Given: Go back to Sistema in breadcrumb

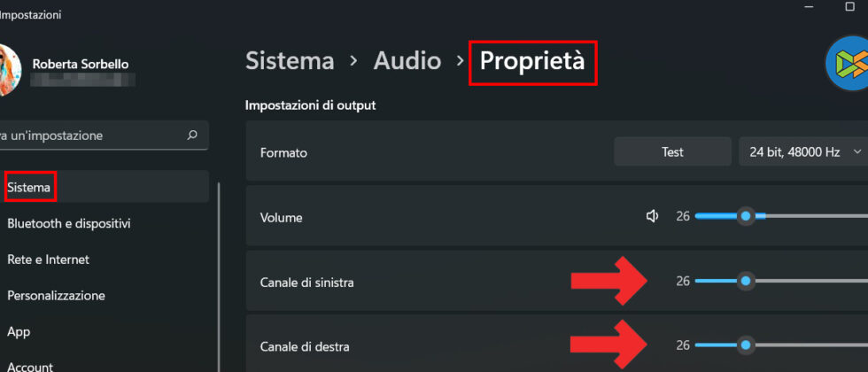Looking at the screenshot, I should point(290,61).
